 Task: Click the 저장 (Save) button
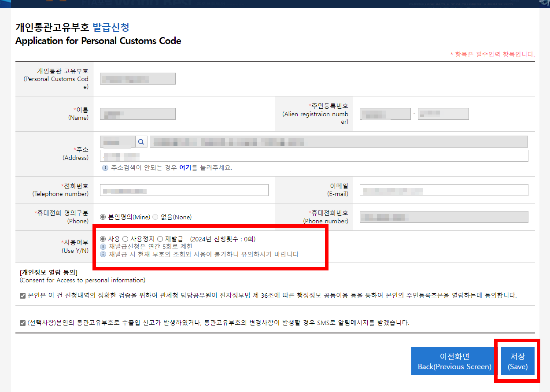coord(517,361)
